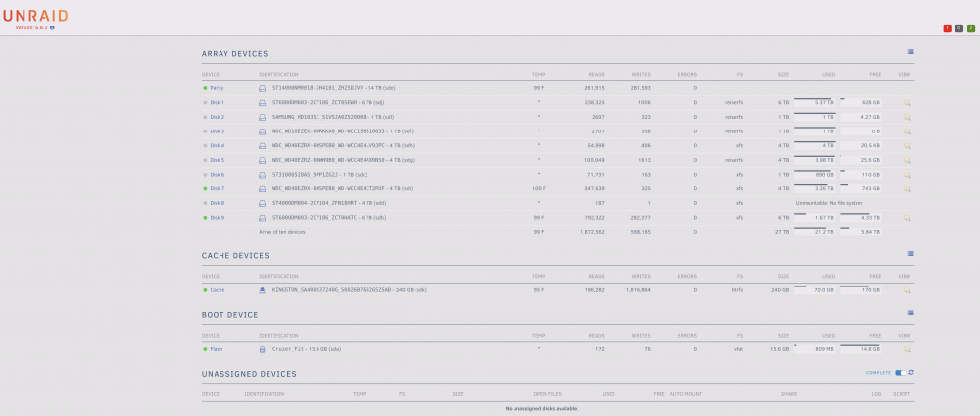Click the KINGSTON_SA400S37240G cache identification
Image resolution: width=980 pixels, height=416 pixels.
click(x=350, y=290)
